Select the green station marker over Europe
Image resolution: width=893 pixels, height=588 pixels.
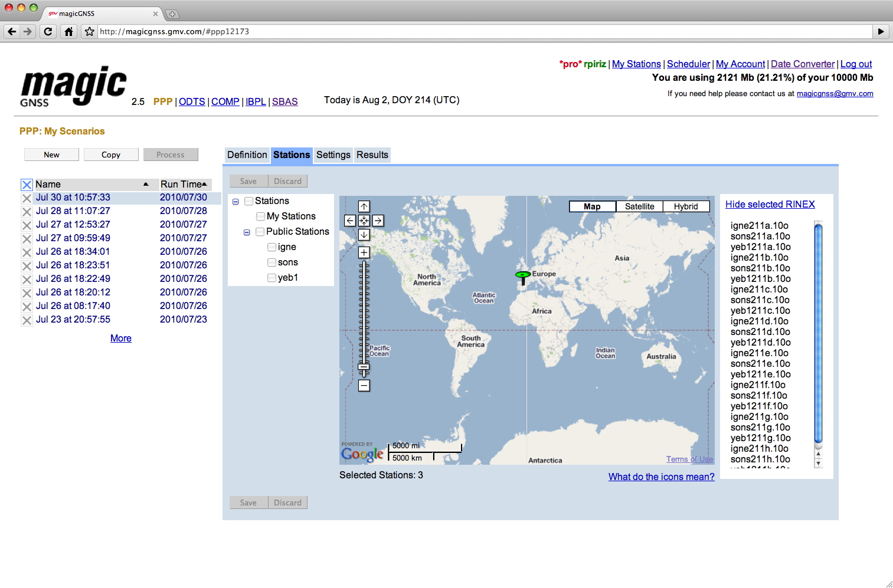pyautogui.click(x=523, y=275)
